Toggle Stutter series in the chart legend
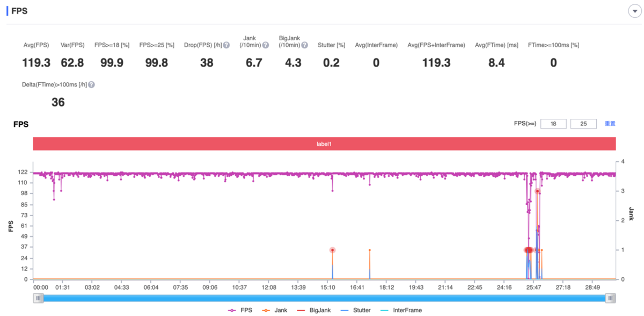 point(355,310)
